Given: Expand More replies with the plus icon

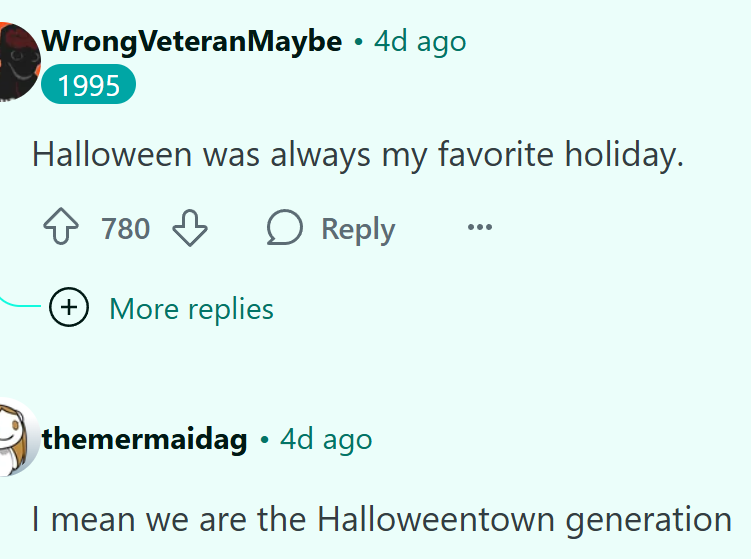Looking at the screenshot, I should pos(69,307).
